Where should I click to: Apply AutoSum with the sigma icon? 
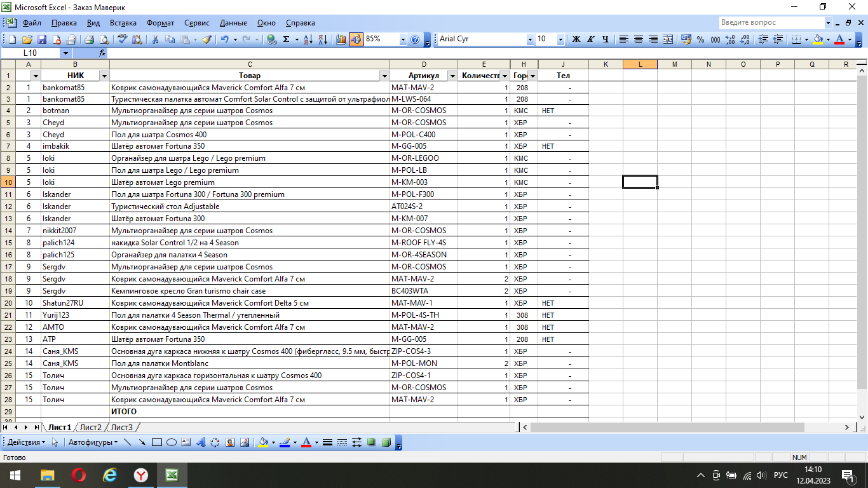click(x=287, y=39)
